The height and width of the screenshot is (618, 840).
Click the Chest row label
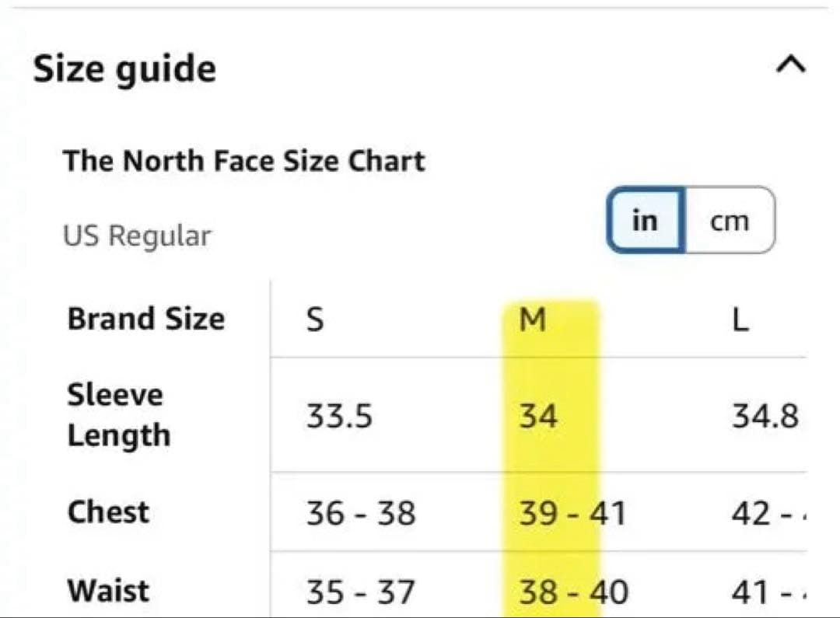pos(108,512)
